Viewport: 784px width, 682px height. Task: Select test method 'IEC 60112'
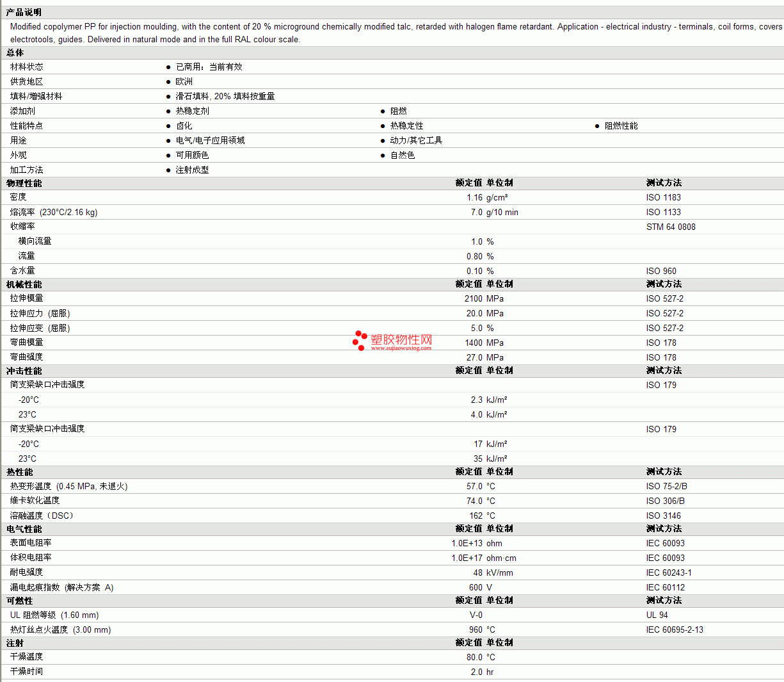point(666,587)
